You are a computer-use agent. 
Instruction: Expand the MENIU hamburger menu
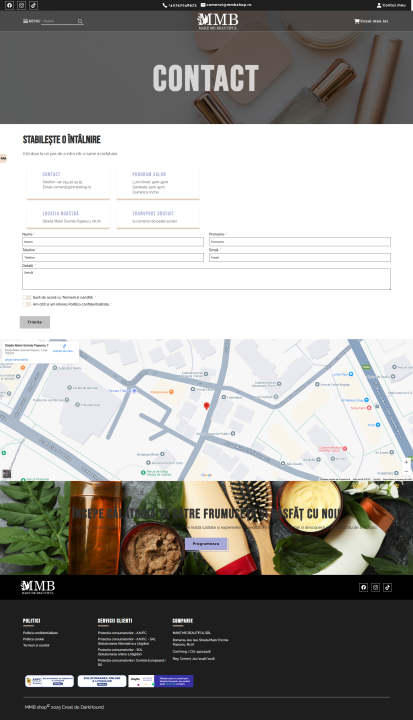(x=31, y=21)
